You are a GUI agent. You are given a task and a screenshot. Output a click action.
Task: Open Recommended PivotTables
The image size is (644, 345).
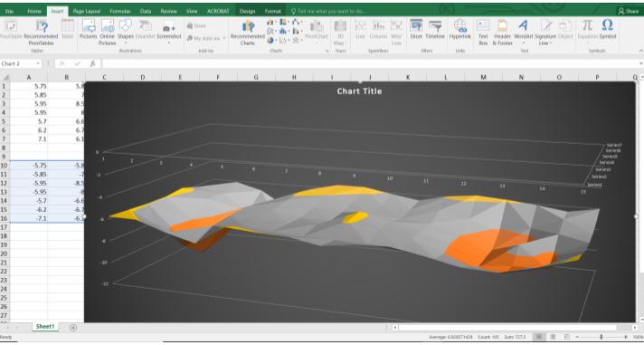point(41,32)
